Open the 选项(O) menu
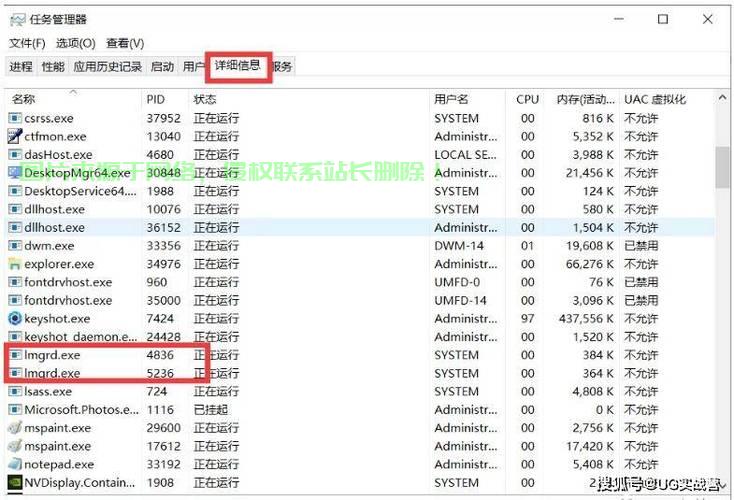734x500 pixels. (x=75, y=44)
